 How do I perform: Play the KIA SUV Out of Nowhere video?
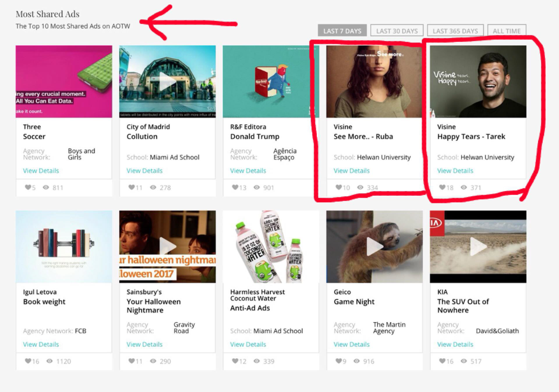click(478, 246)
